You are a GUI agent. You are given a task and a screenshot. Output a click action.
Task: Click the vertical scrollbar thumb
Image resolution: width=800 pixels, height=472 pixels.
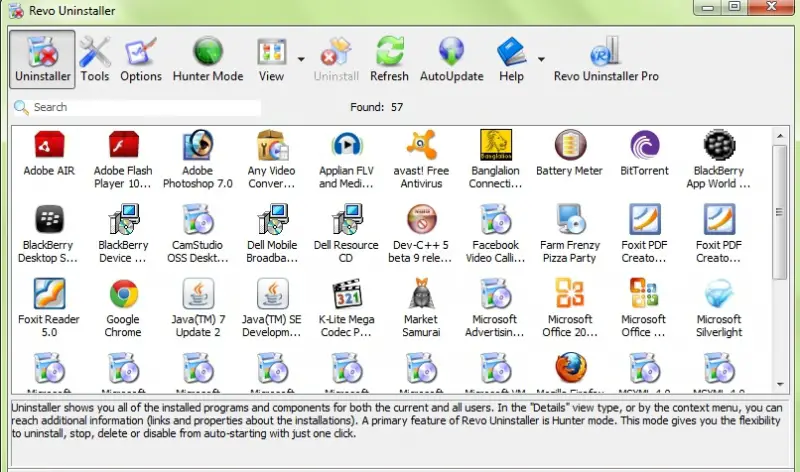coord(780,212)
